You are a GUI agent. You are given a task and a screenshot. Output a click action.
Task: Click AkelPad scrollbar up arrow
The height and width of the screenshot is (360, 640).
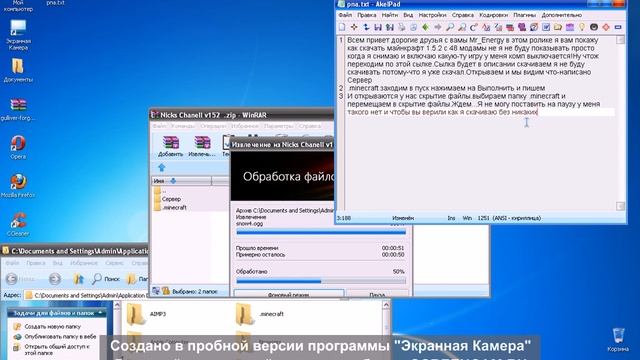(620, 40)
